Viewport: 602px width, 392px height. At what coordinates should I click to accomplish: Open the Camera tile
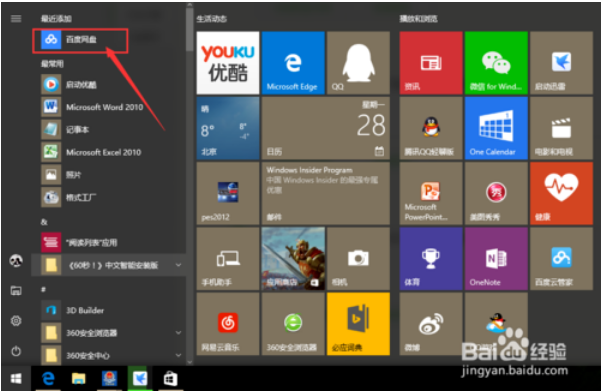click(358, 258)
